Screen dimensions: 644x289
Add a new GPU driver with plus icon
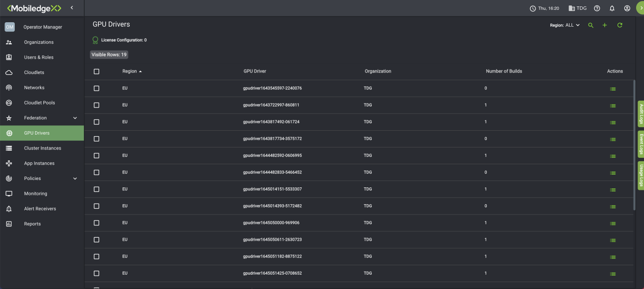click(x=605, y=25)
